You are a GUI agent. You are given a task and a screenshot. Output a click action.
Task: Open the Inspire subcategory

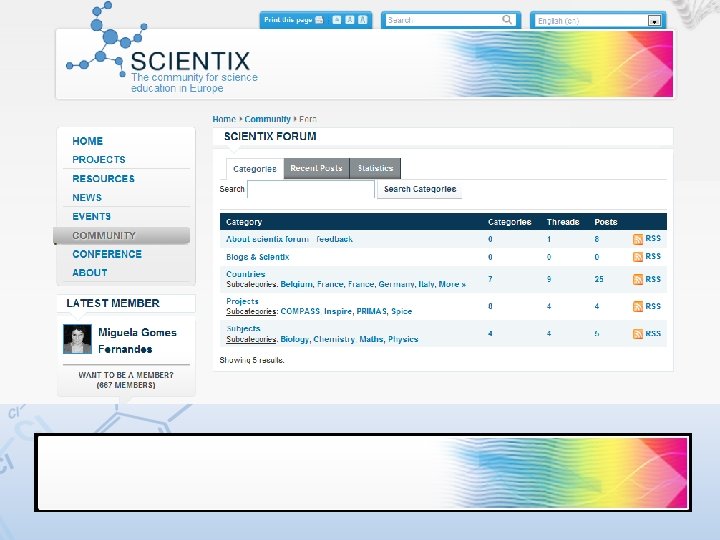coord(338,311)
